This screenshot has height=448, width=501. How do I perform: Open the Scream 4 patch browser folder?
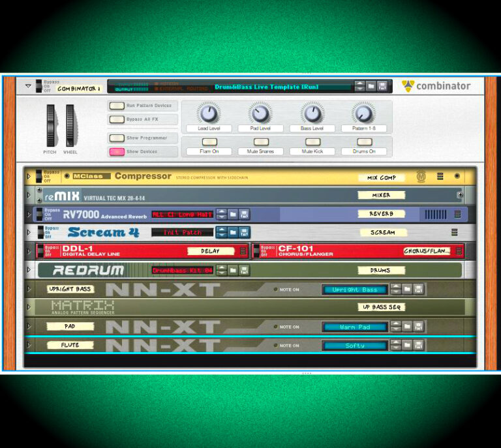(x=233, y=232)
